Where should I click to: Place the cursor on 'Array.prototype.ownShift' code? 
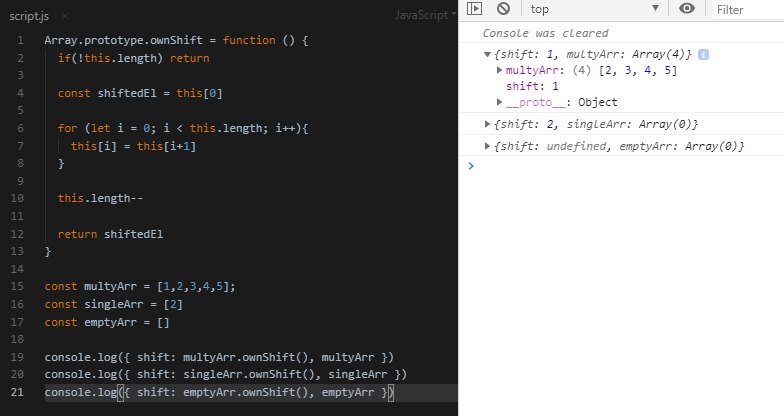coord(124,40)
